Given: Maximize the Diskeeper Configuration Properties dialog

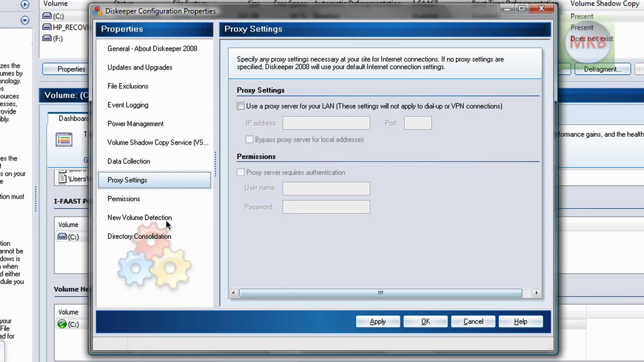Looking at the screenshot, I should click(522, 9).
